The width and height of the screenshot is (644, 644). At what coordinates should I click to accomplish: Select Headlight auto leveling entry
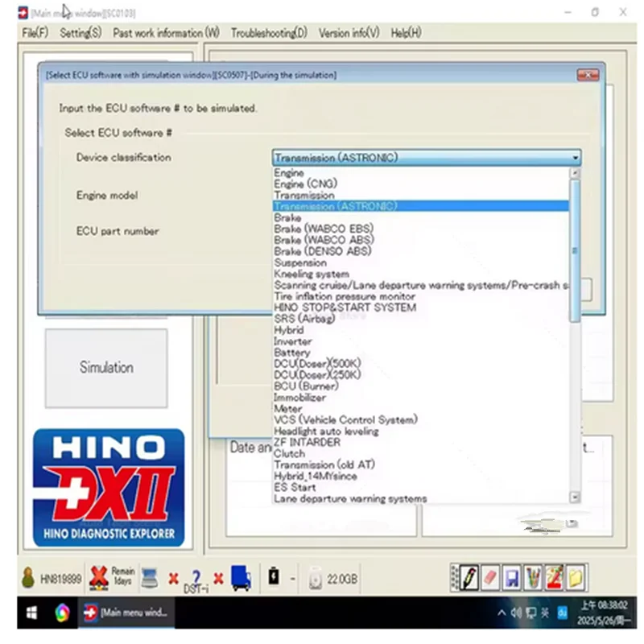[421, 431]
